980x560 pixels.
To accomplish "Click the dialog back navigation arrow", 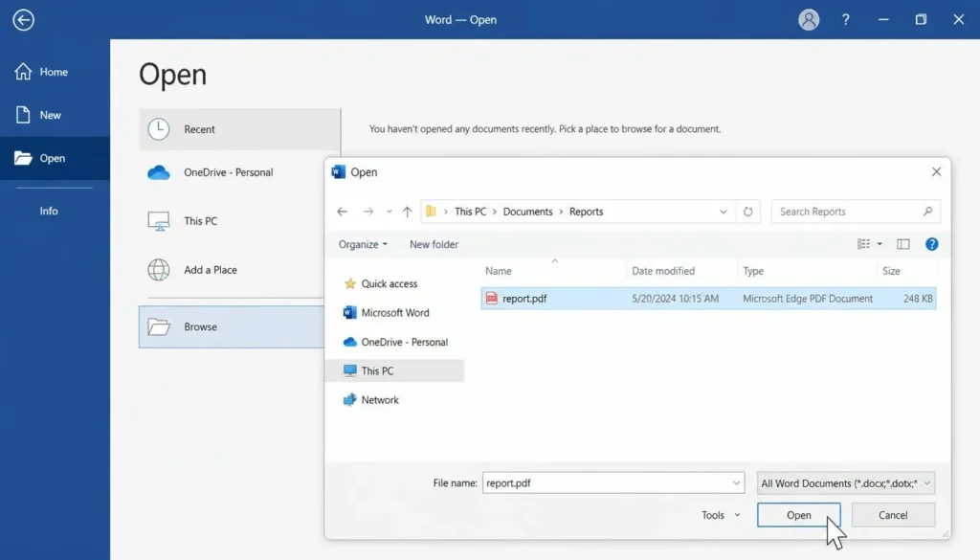I will (342, 212).
